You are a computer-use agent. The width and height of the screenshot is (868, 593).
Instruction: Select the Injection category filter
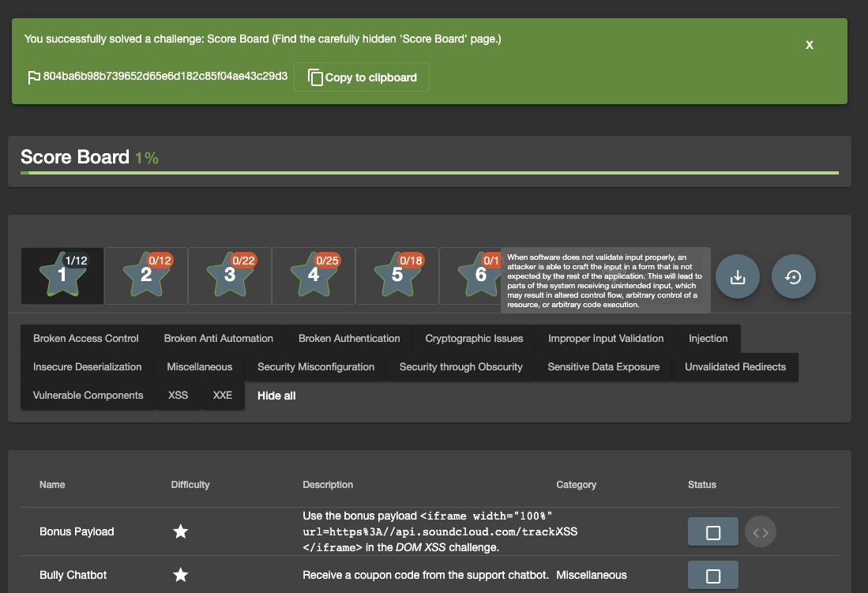coord(708,338)
